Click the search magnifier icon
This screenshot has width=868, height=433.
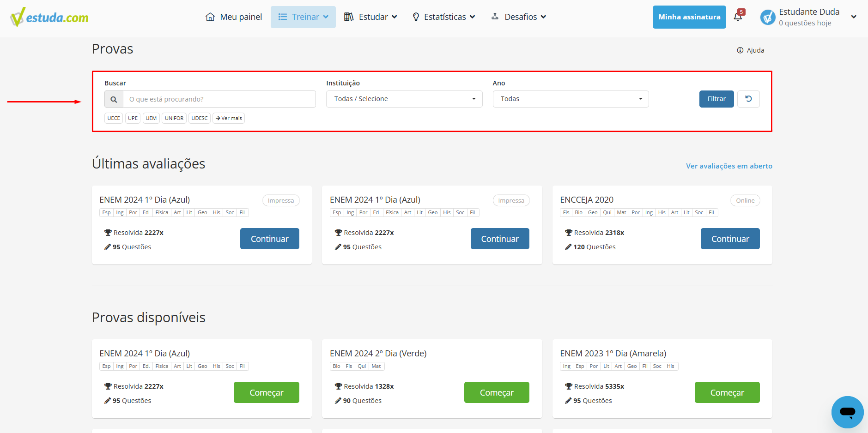[x=114, y=99]
